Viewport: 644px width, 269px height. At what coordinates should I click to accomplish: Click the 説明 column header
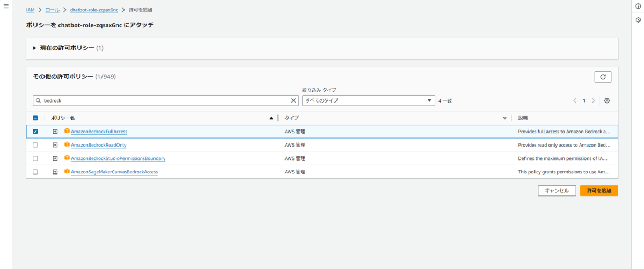(x=523, y=118)
